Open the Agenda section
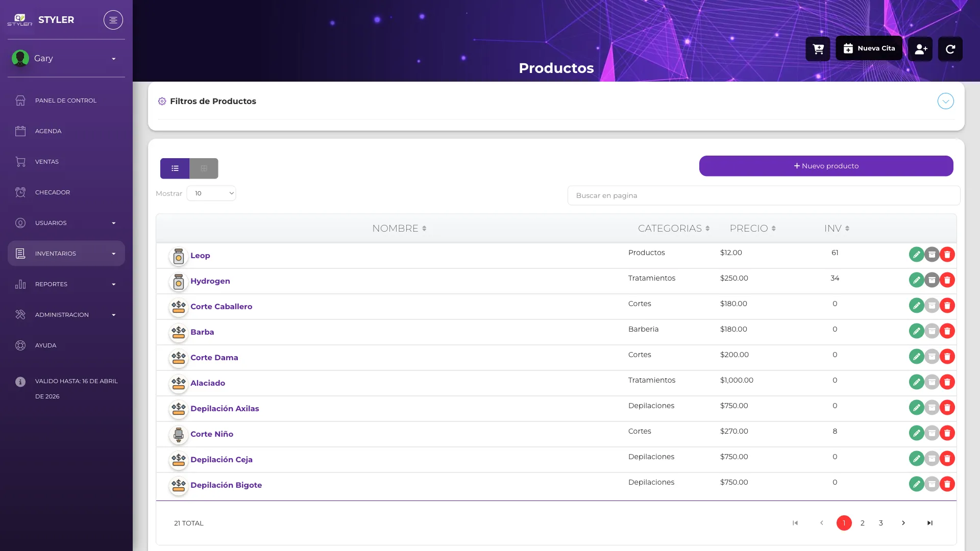980x551 pixels. coord(66,131)
